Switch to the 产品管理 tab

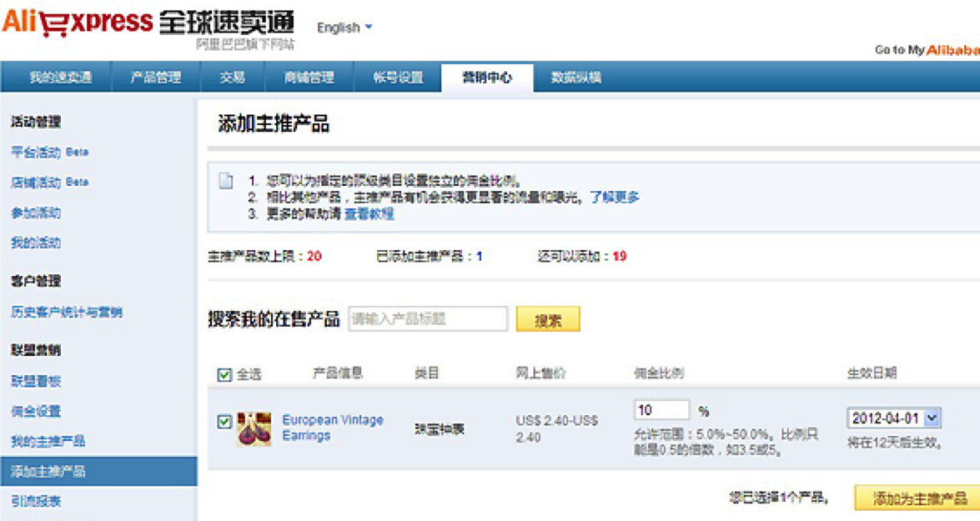tap(155, 76)
